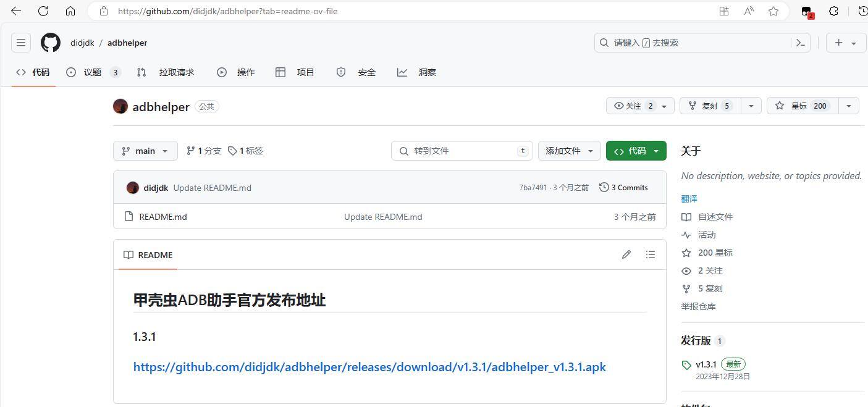Image resolution: width=868 pixels, height=407 pixels.
Task: Open the Watch notifications dropdown
Action: pos(640,106)
